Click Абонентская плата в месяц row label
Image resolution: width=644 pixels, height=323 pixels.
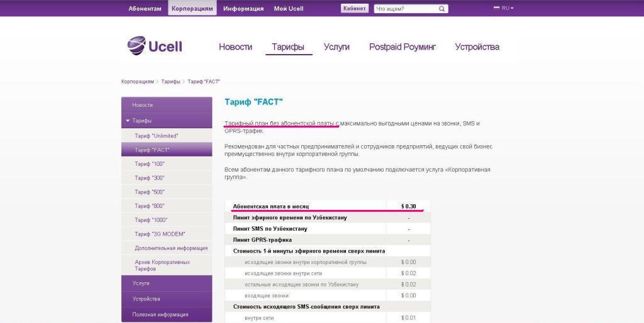pos(270,206)
